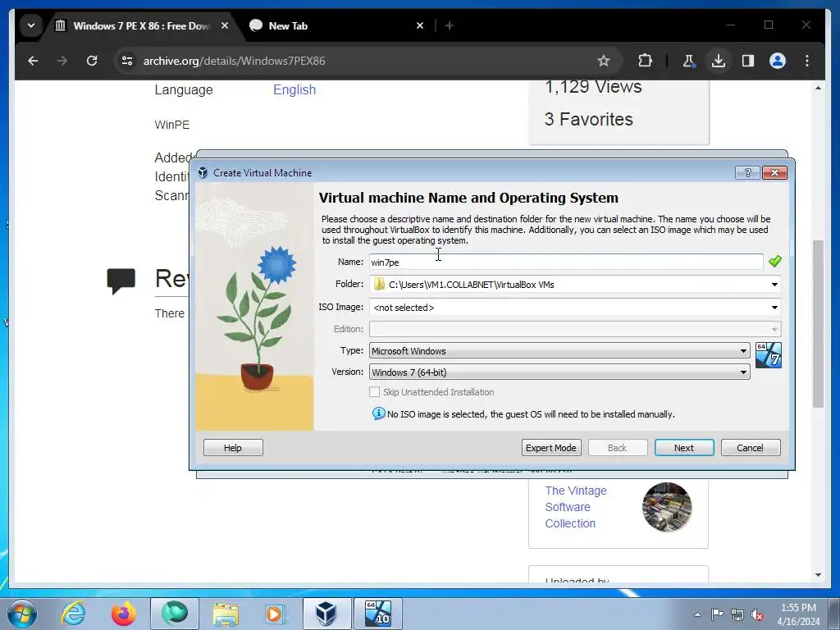Open Chrome three-dot menu

click(807, 61)
